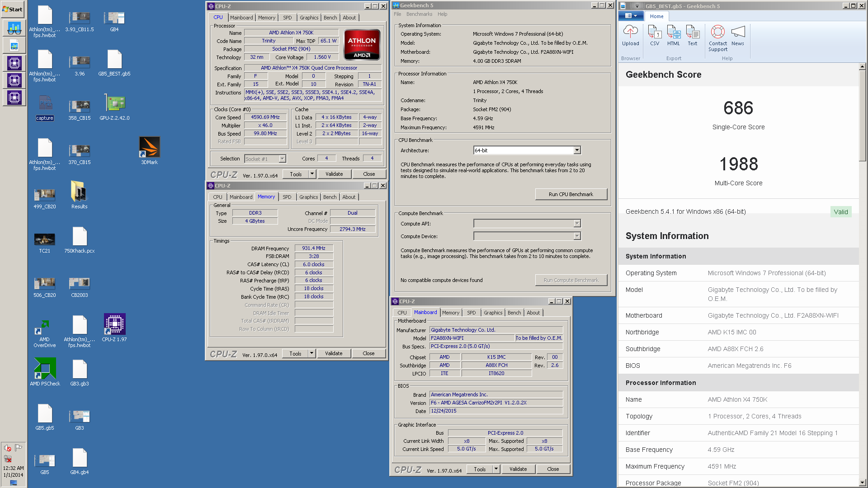
Task: Open the Architecture 64-bit dropdown
Action: [x=577, y=150]
